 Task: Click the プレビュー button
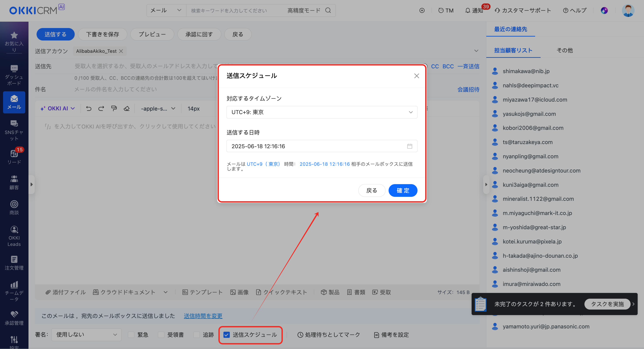point(152,34)
